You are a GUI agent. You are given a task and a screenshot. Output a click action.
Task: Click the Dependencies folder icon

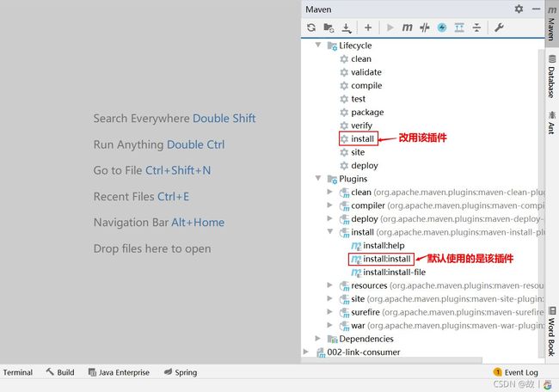[332, 339]
